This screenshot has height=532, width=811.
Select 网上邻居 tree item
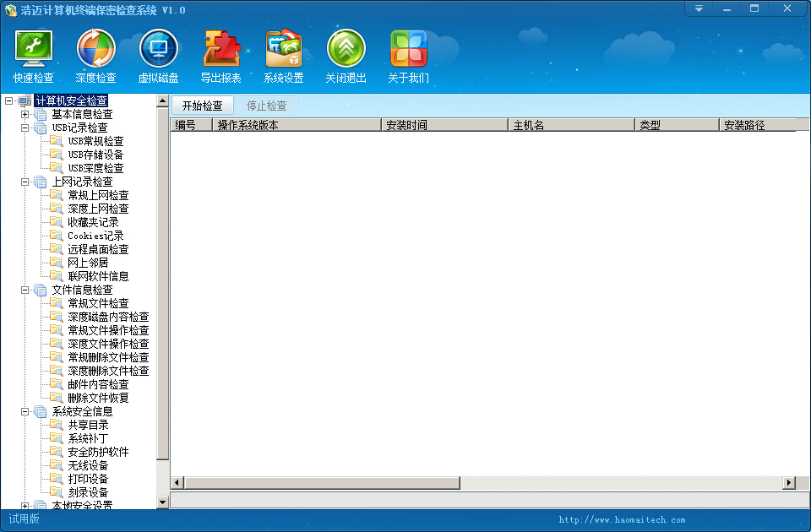click(x=88, y=263)
